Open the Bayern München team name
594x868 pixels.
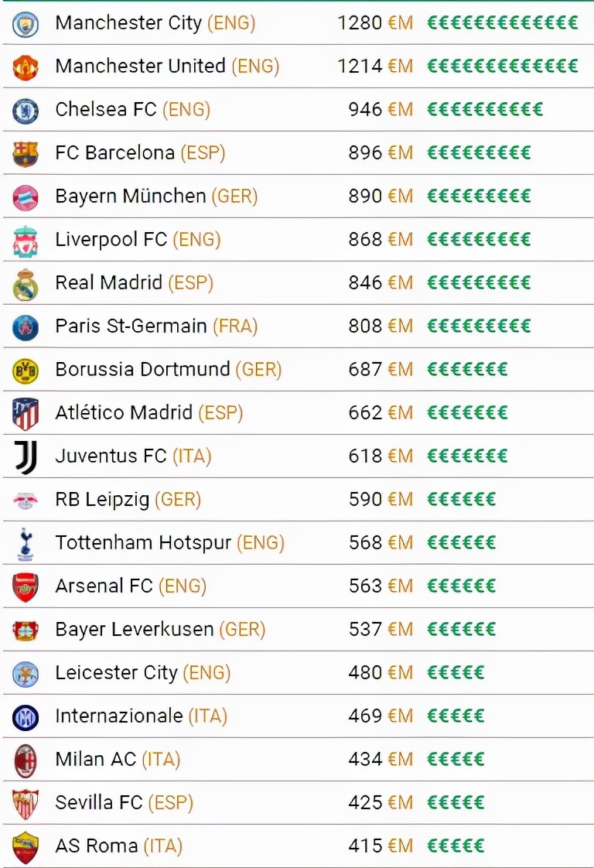click(x=130, y=196)
